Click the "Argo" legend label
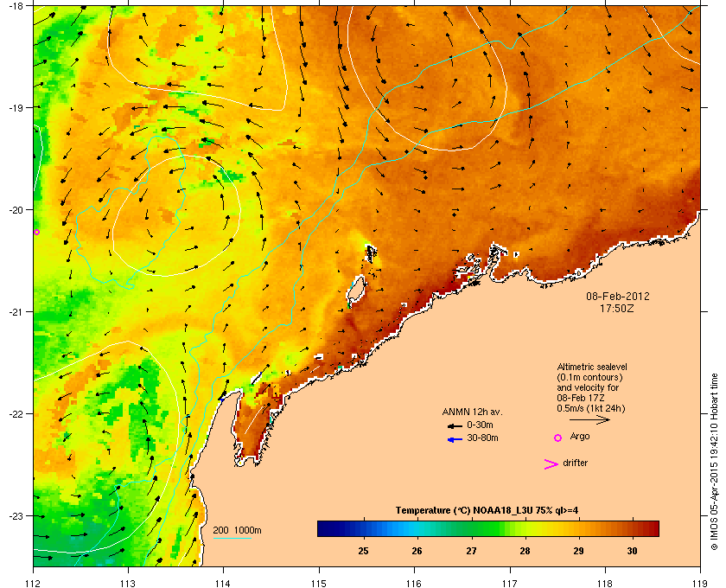This screenshot has width=726, height=588. click(x=580, y=437)
